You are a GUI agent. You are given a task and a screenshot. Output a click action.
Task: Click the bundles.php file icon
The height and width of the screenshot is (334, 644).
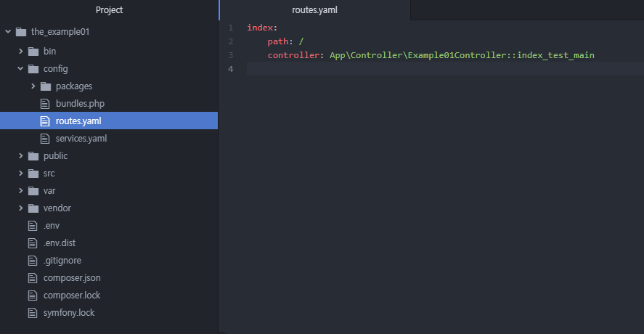pos(46,104)
